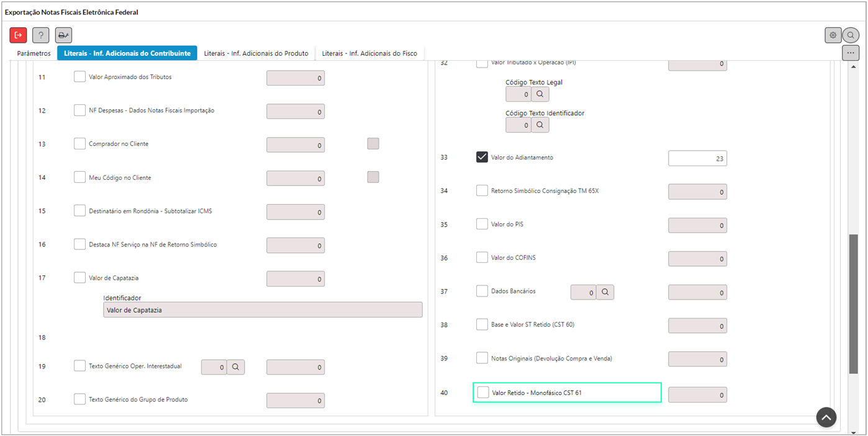Go to Literais - Inf. Adicionais do Fisco tab
Viewport: 868px width, 436px height.
[369, 53]
